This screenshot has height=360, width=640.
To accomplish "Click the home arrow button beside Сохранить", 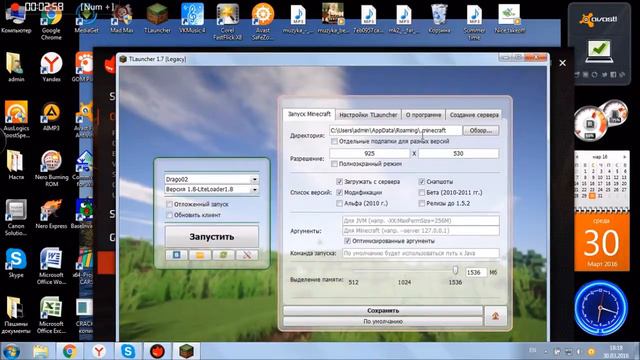I will click(495, 316).
